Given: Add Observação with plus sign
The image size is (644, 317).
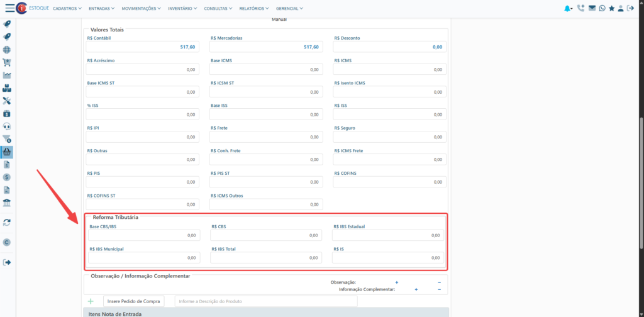Looking at the screenshot, I should 397,282.
